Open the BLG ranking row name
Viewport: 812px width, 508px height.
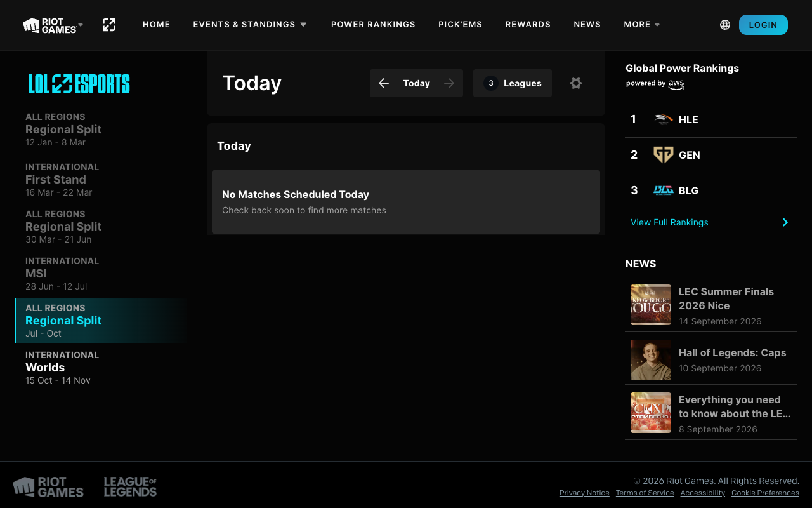(x=688, y=190)
